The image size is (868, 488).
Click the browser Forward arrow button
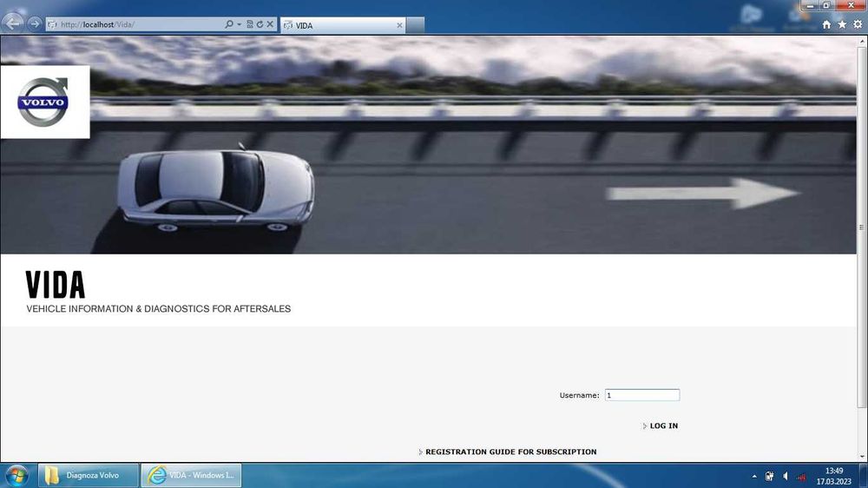(35, 23)
